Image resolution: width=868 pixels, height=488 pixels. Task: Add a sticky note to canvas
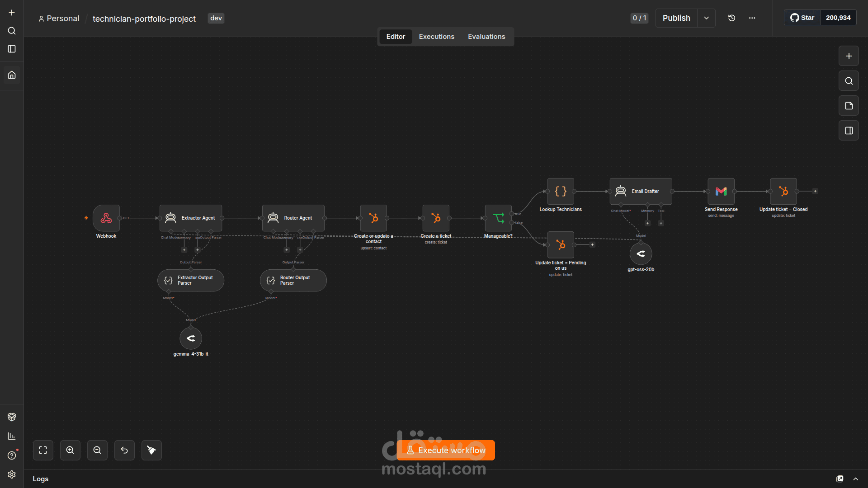pos(849,106)
